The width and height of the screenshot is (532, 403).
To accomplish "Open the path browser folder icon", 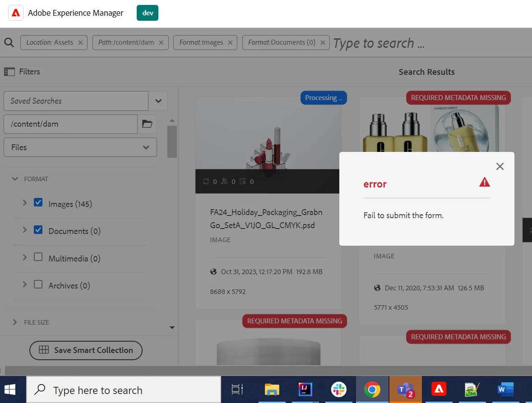I will tap(147, 124).
